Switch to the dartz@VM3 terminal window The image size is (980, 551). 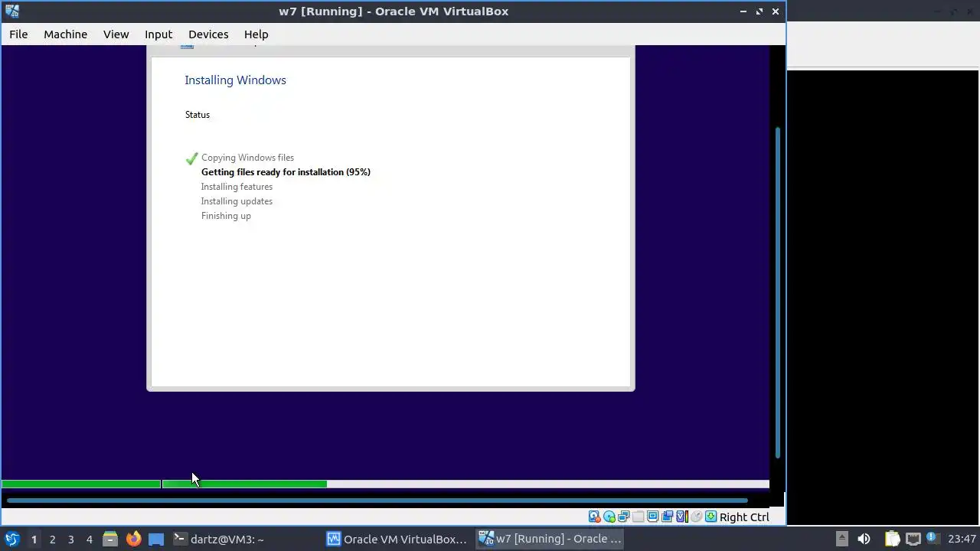point(218,539)
